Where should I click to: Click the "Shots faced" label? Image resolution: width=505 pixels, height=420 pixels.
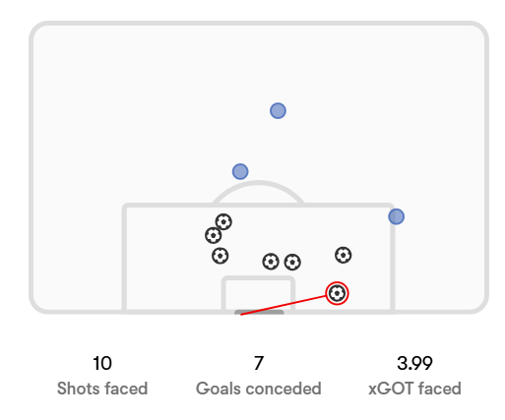[x=102, y=389]
